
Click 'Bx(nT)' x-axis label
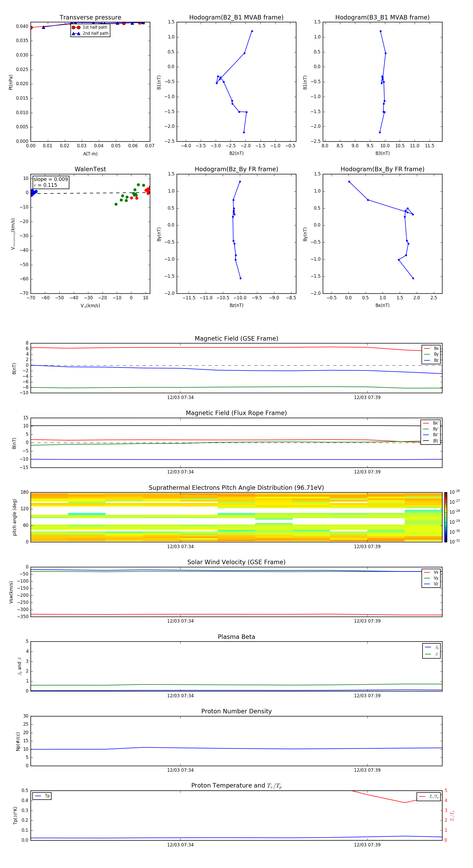tap(382, 305)
